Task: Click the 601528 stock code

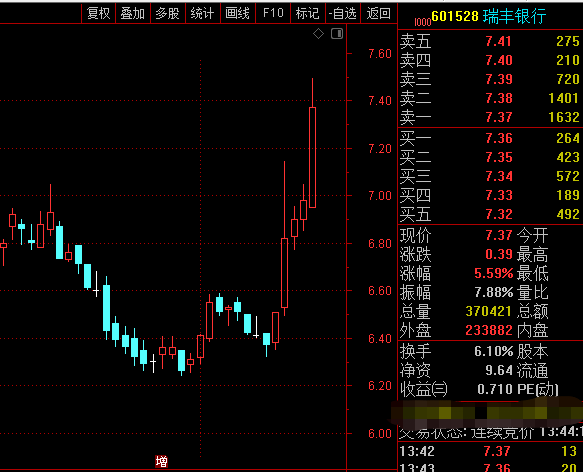Action: pyautogui.click(x=455, y=16)
